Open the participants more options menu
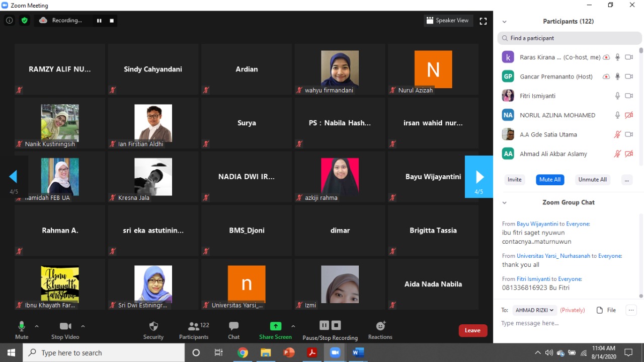 [x=626, y=180]
